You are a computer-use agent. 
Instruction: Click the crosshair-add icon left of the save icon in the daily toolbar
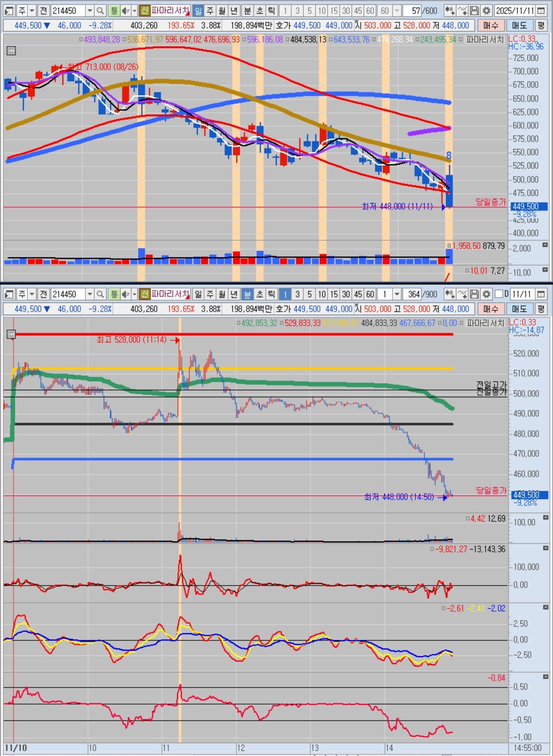click(463, 11)
